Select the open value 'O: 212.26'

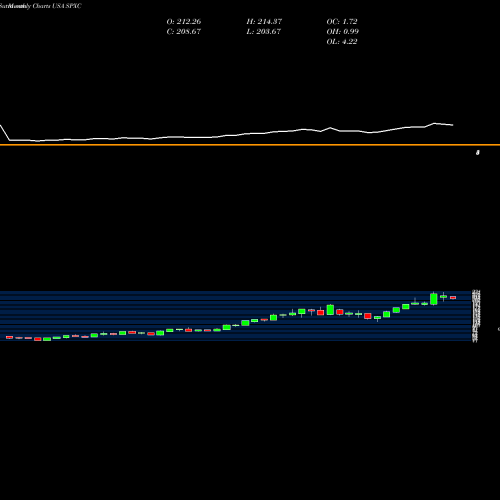click(184, 21)
